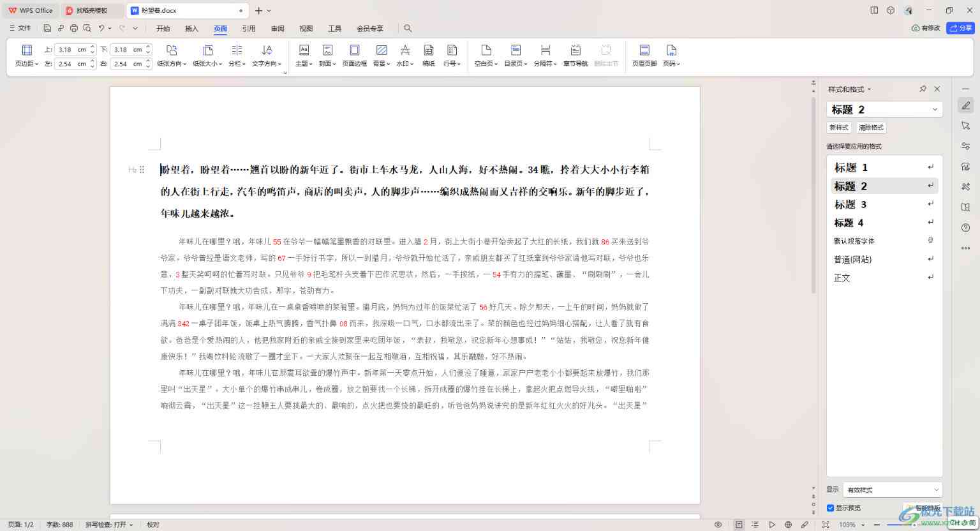Expand the 样式和格式 pane title dropdown
The width and height of the screenshot is (980, 531).
pyautogui.click(x=869, y=89)
